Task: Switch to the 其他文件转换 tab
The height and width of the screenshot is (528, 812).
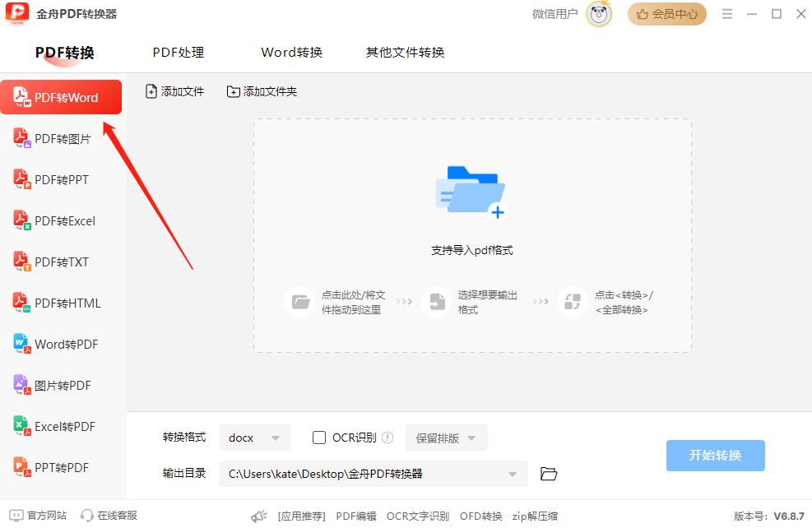Action: (406, 53)
